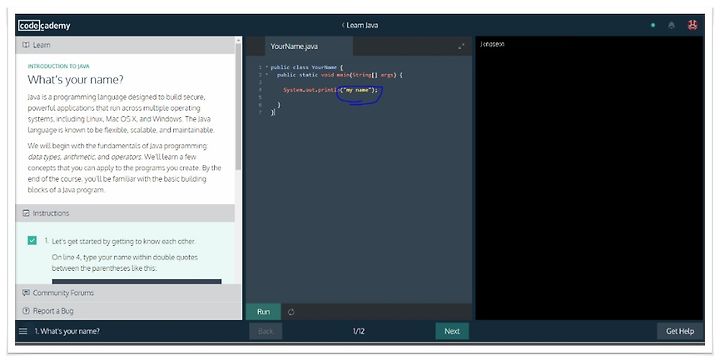Click the teal status dot indicator
720x360 pixels.
(653, 26)
